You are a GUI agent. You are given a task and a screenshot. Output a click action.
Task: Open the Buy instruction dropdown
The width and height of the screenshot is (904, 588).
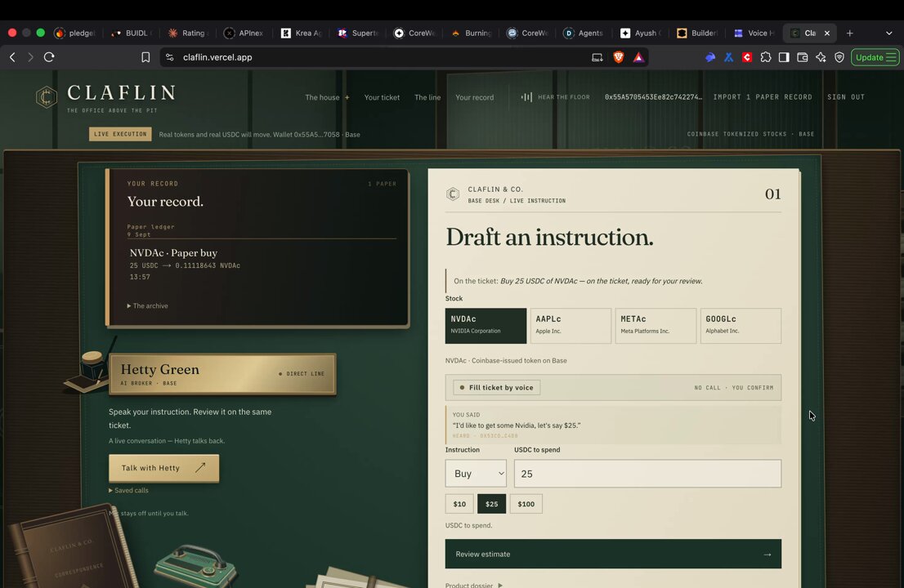[476, 474]
